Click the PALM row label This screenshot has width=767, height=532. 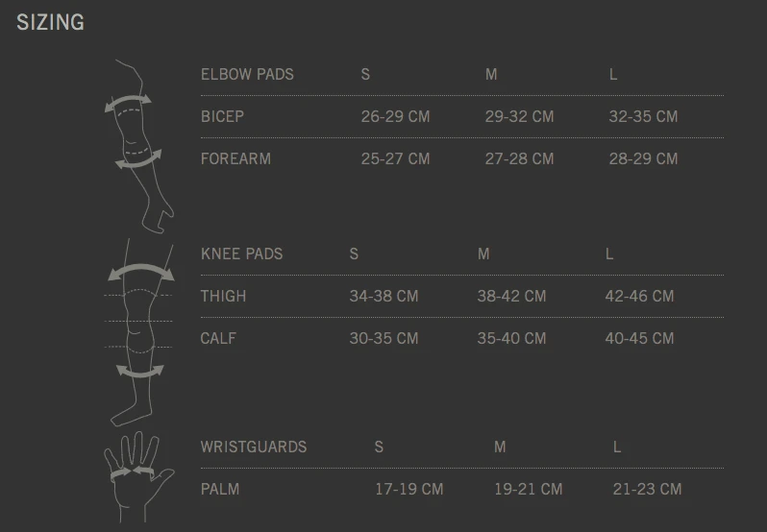coord(220,489)
